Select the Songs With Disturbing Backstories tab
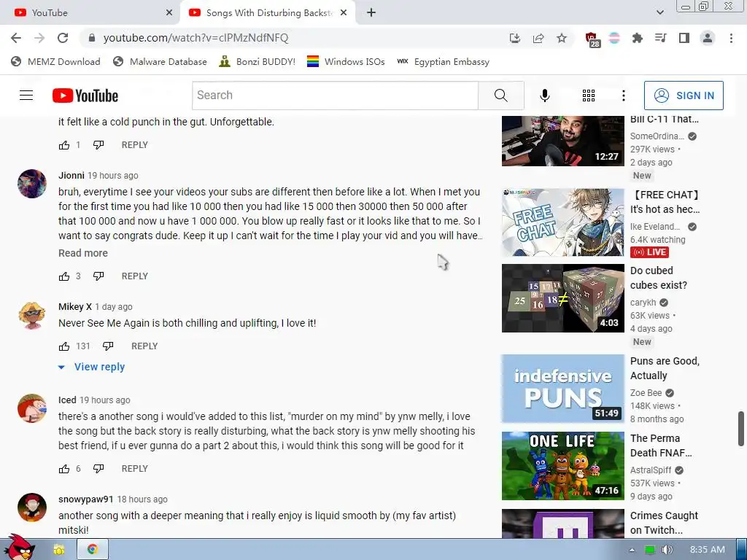 (267, 13)
